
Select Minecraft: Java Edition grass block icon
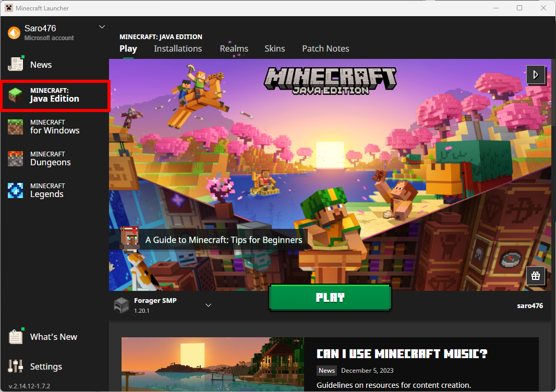[15, 95]
